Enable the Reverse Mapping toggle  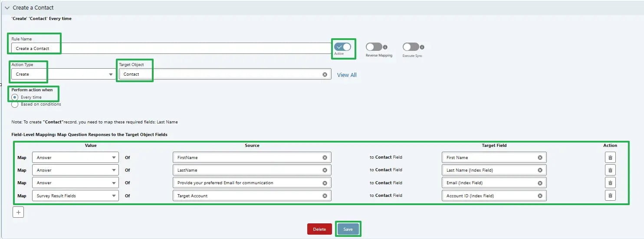click(374, 47)
